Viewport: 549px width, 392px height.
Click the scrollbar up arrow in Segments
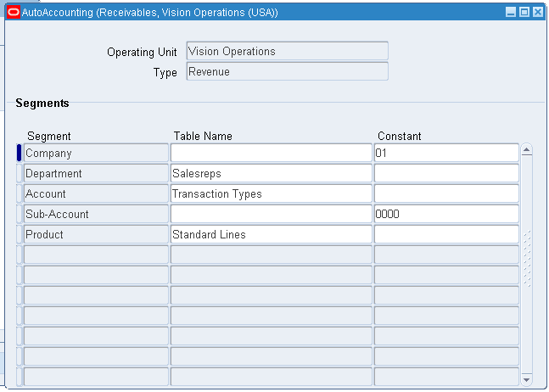[x=526, y=151]
